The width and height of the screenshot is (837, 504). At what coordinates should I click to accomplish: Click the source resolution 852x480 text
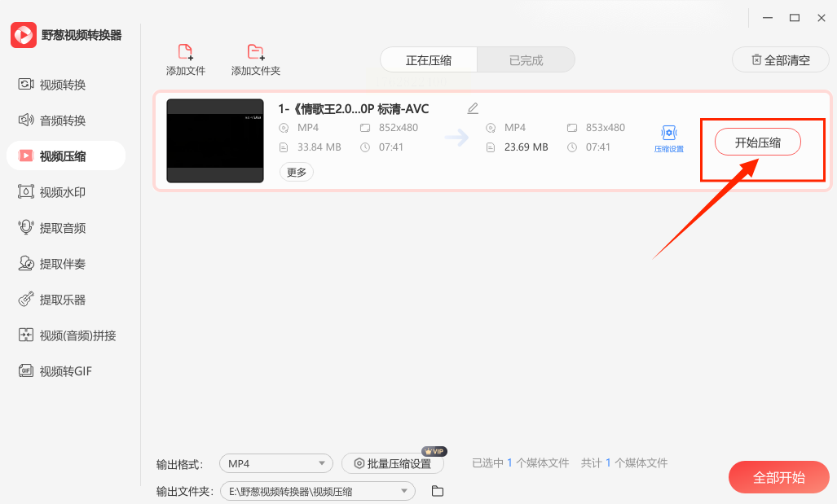[399, 128]
